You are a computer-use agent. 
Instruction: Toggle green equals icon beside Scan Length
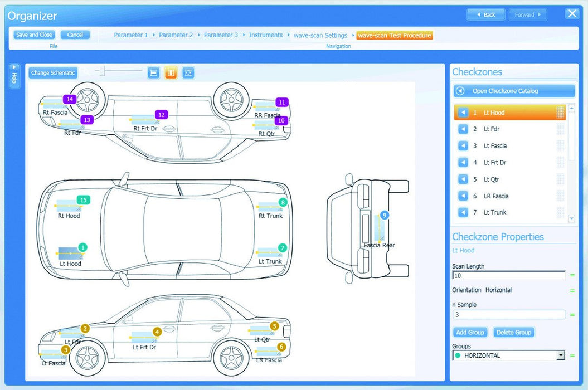tap(572, 275)
